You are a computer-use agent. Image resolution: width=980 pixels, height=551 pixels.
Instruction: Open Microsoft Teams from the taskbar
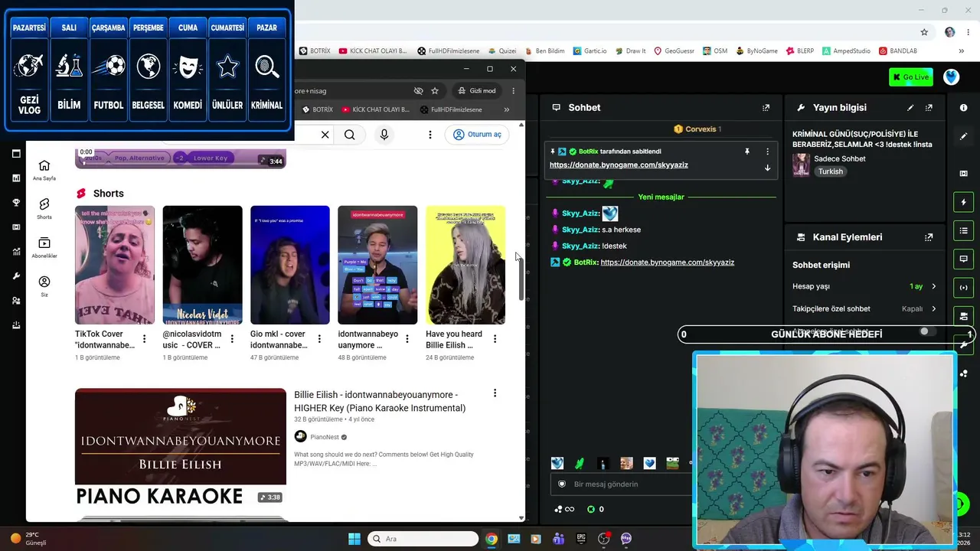pos(559,539)
